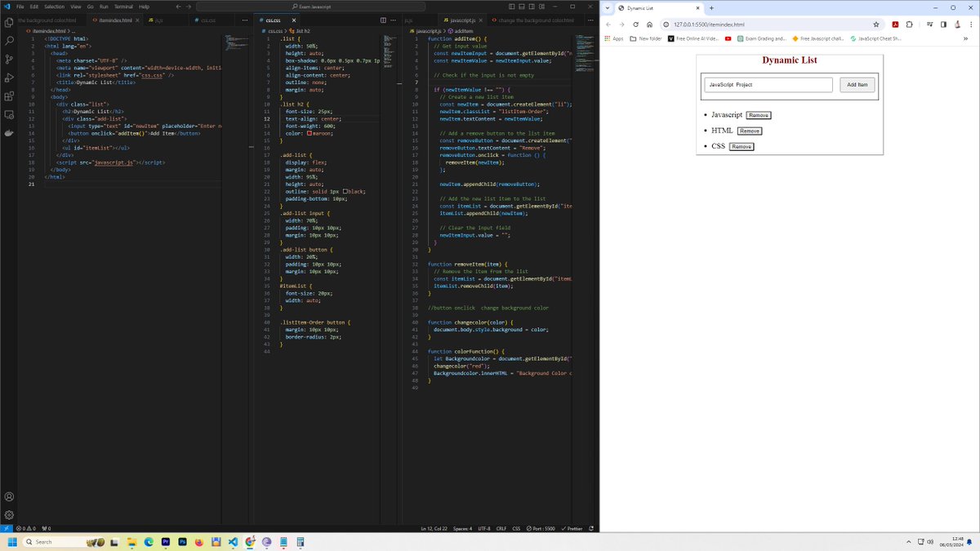
Task: Open Photoshop from the taskbar
Action: pyautogui.click(x=183, y=541)
